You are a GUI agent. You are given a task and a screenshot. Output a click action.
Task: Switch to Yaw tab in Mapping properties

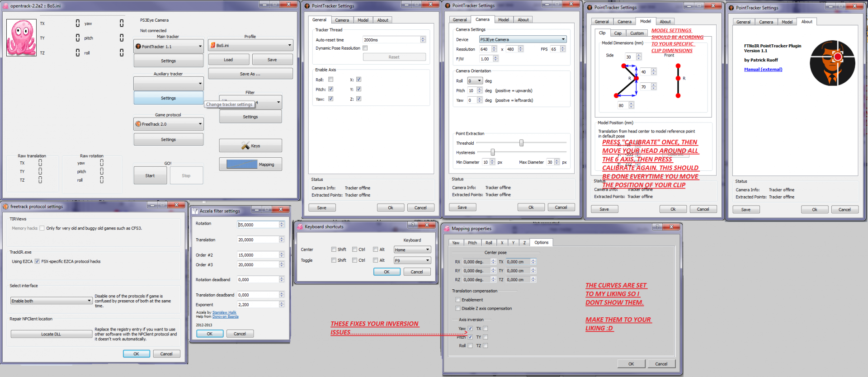[x=456, y=243]
